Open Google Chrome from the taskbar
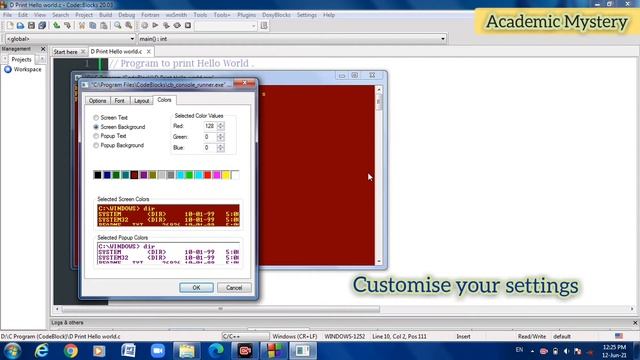This screenshot has height=360, width=640. pos(71,351)
